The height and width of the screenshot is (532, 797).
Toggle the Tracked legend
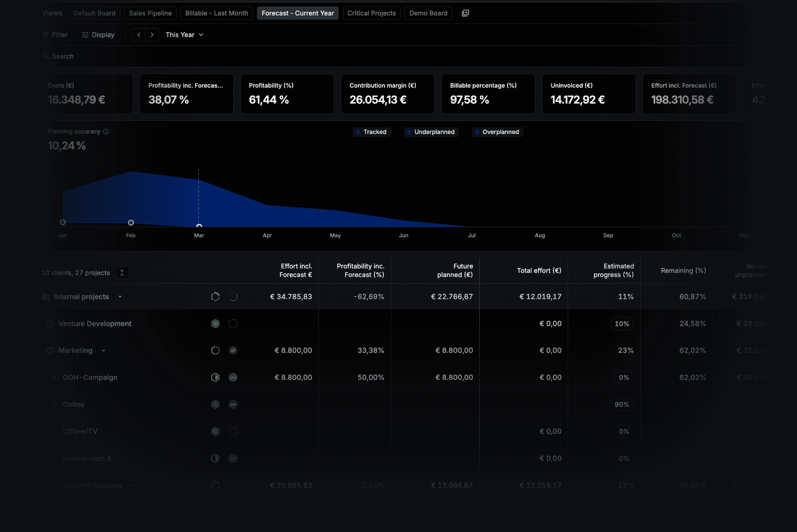click(371, 132)
